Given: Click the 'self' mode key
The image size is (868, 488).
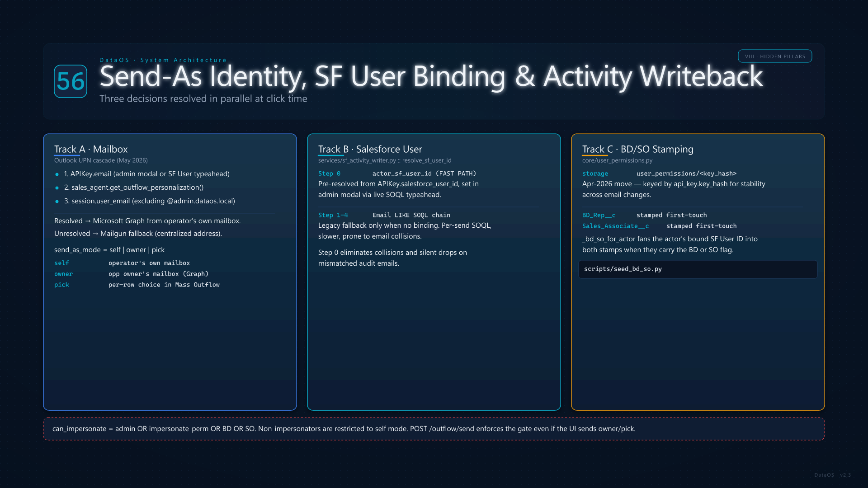Looking at the screenshot, I should click(61, 263).
